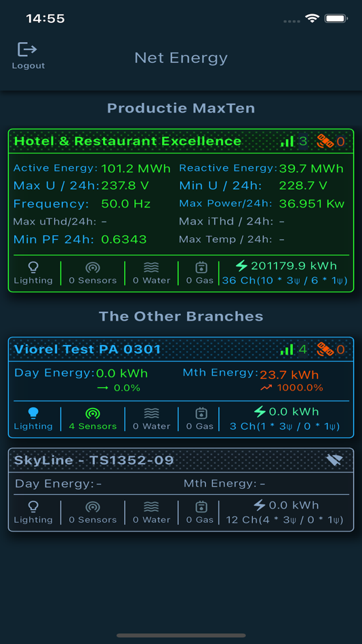Open 0 Gas in SkyLine card
Screen dimensions: 362x644
200,512
